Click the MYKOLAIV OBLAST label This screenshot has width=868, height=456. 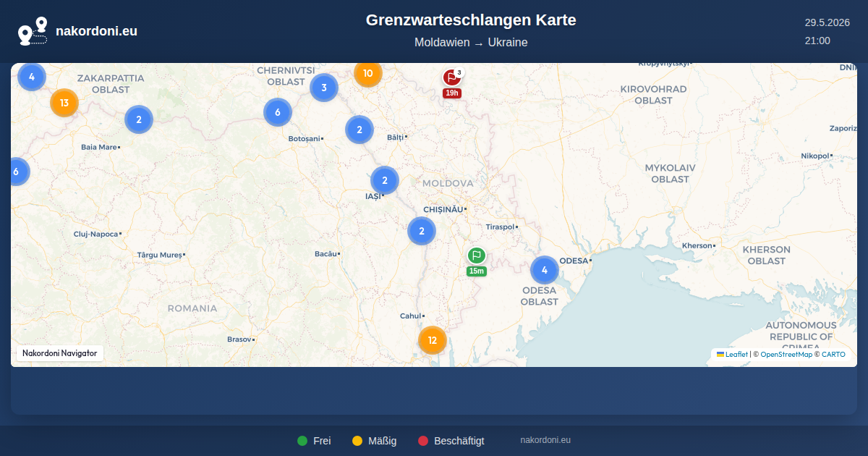tap(670, 173)
